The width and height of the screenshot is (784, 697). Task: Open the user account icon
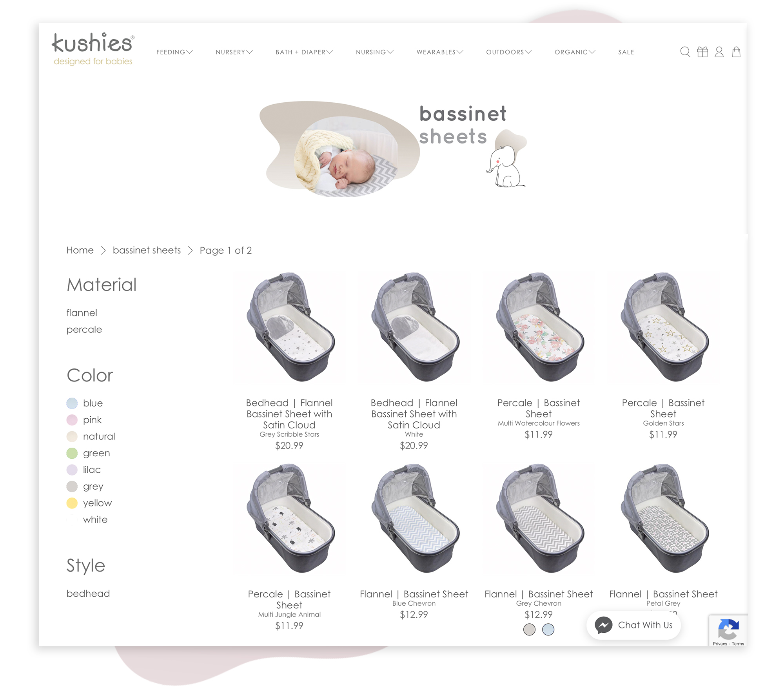click(719, 52)
